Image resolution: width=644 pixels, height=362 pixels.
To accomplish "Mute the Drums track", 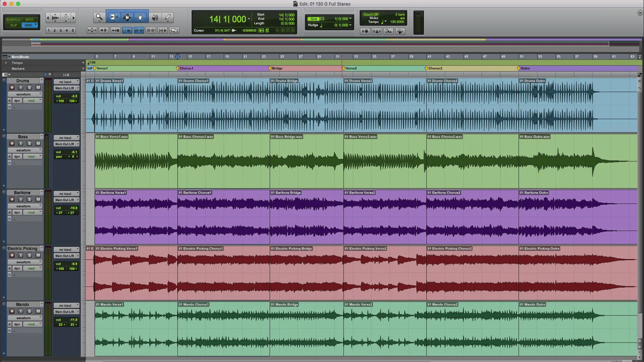I will tap(38, 87).
